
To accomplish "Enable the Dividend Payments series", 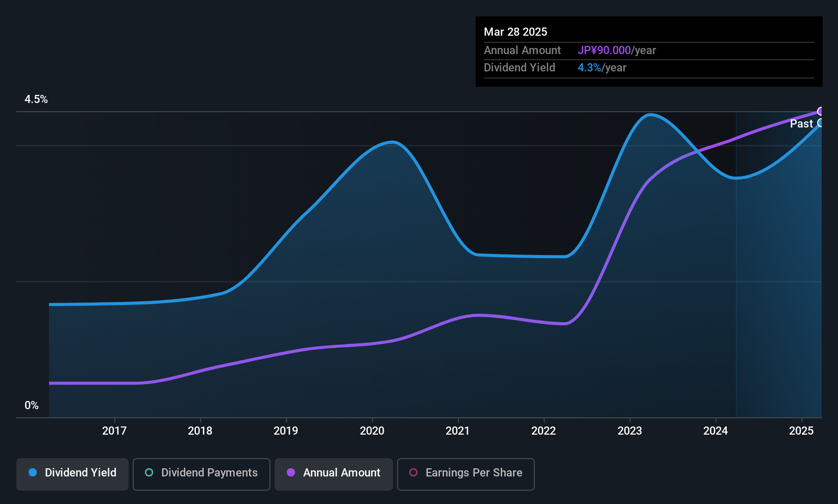I will (x=202, y=474).
